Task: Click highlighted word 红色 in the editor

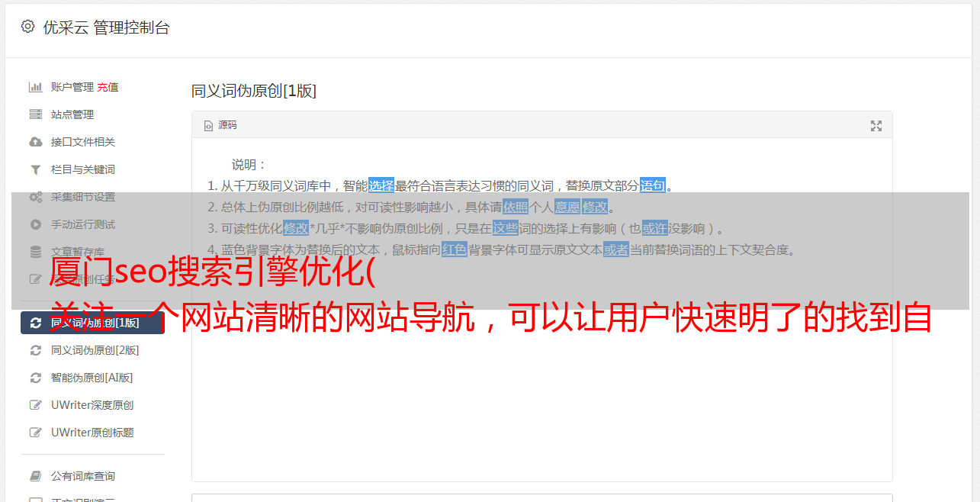Action: (455, 249)
